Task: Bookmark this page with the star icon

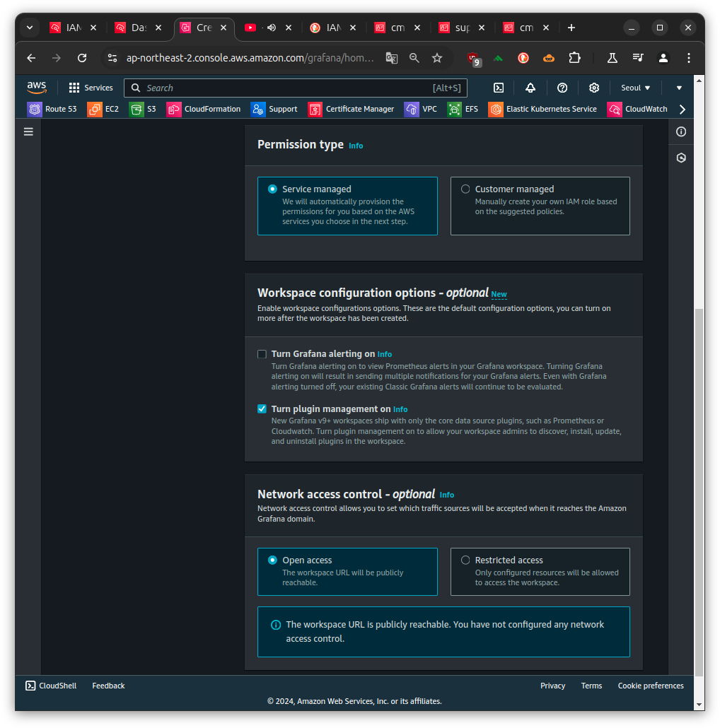Action: (x=436, y=58)
